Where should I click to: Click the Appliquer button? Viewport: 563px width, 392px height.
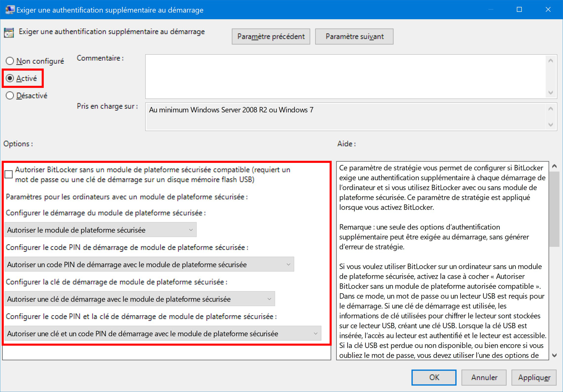[x=534, y=377]
